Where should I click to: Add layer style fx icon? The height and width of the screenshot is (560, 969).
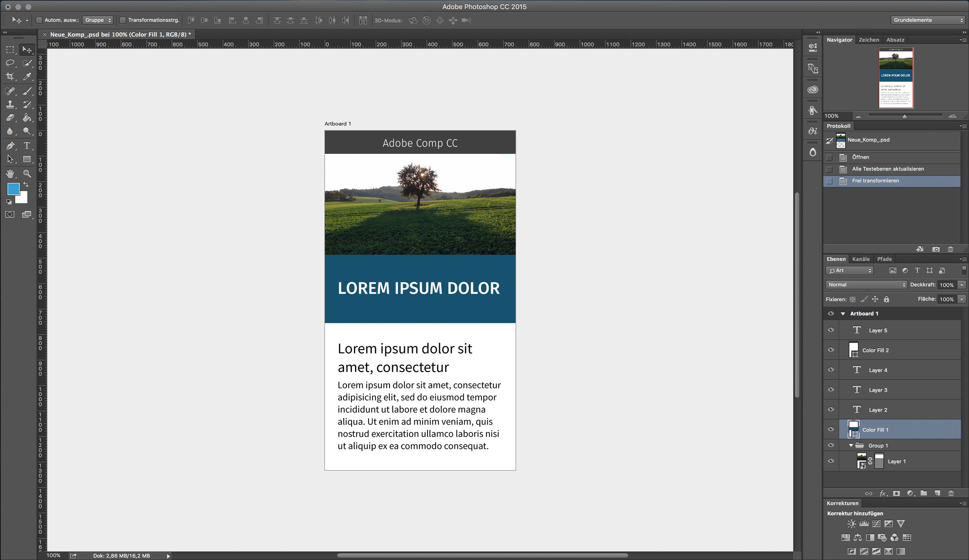coord(883,493)
